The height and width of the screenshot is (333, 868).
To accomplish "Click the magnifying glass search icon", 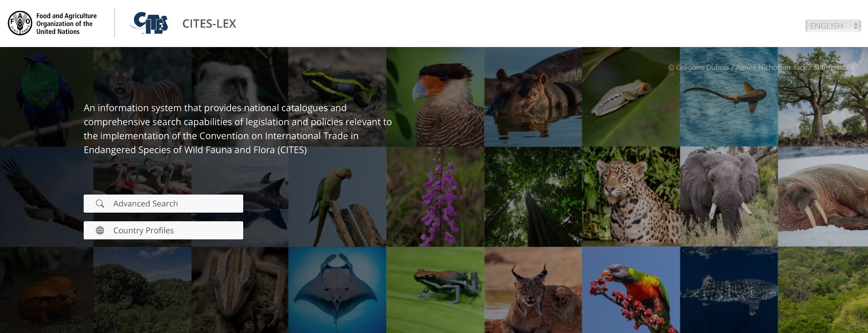I will 100,204.
